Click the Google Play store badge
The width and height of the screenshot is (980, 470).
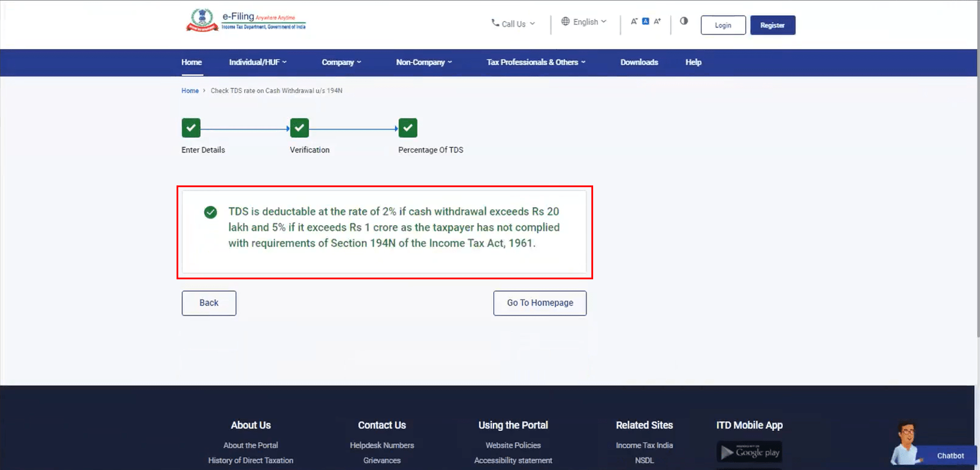coord(749,452)
